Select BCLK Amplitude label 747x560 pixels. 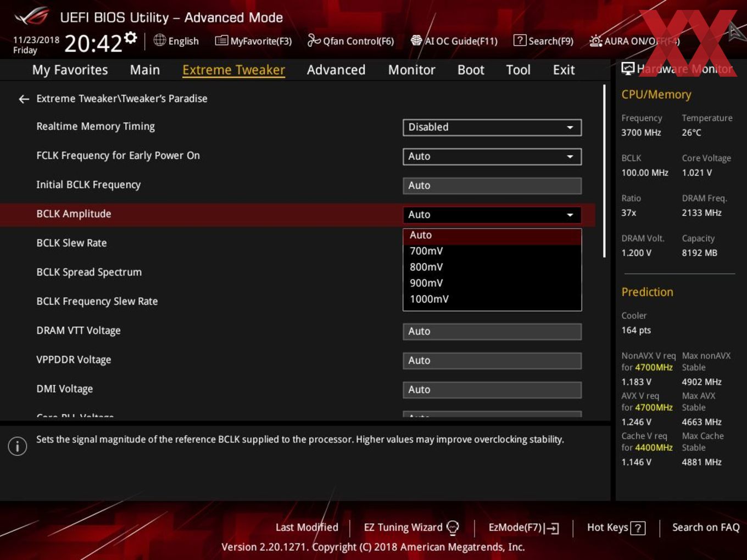(x=74, y=214)
